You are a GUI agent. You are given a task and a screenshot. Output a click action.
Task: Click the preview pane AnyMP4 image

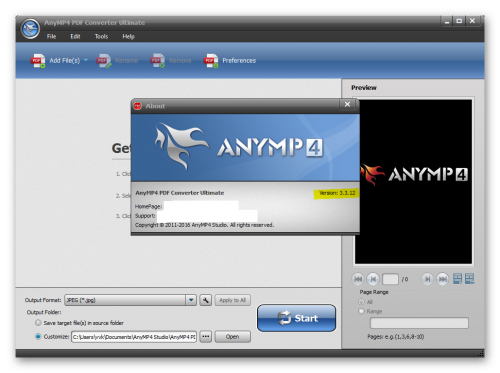(x=413, y=182)
